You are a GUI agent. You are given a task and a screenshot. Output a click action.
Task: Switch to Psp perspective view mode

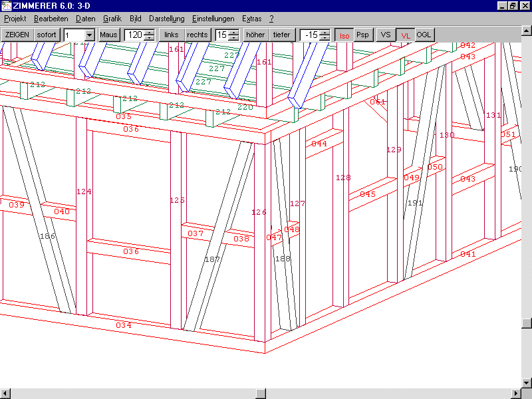pos(362,35)
